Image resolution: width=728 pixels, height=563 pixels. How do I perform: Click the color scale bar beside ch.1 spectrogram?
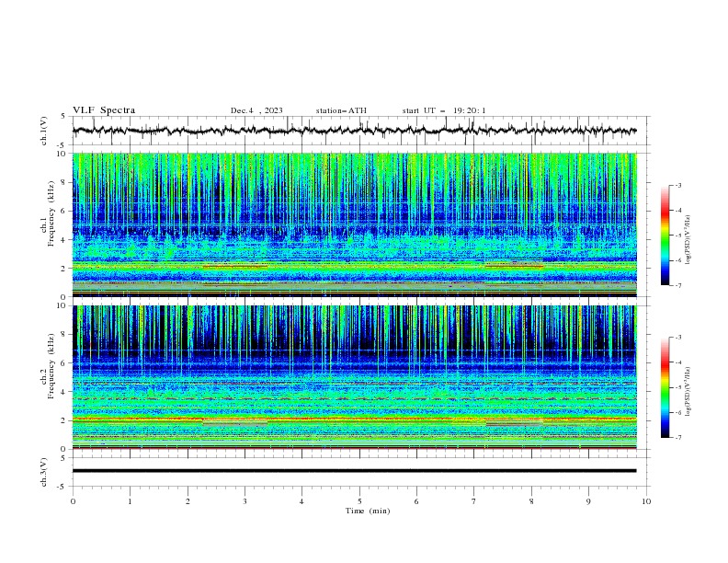tap(665, 236)
